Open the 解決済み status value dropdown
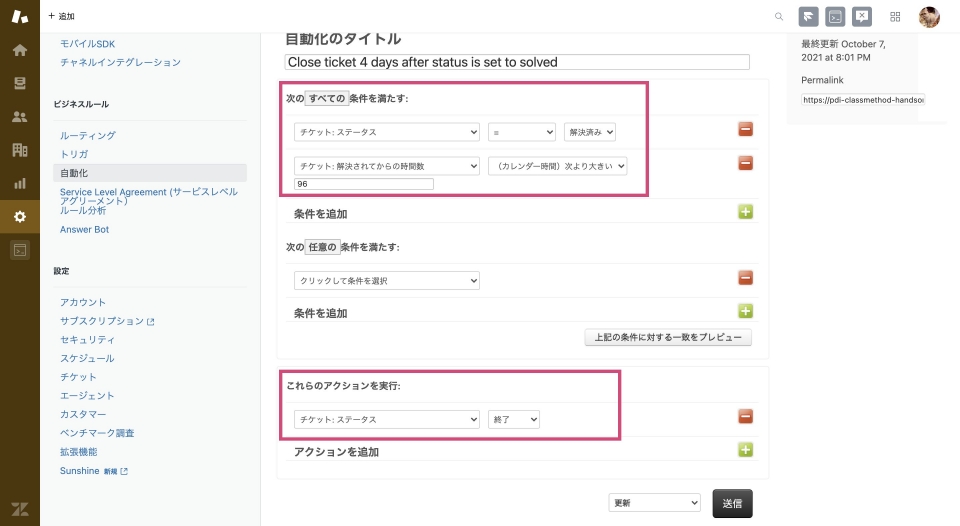The width and height of the screenshot is (960, 526). click(x=590, y=132)
